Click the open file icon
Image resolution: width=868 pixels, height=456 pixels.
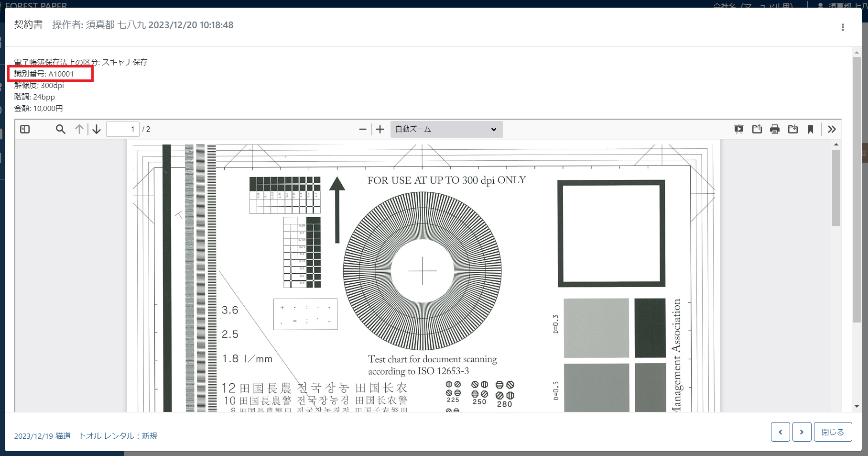(757, 129)
